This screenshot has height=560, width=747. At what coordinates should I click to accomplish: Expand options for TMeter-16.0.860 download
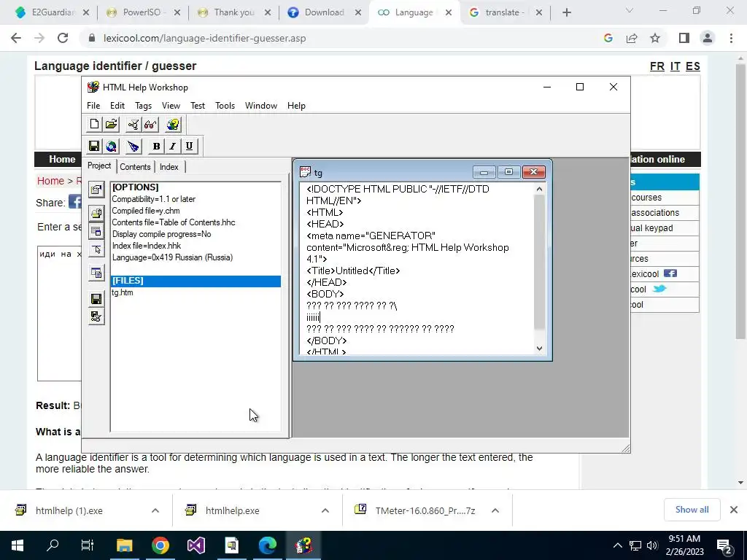point(495,510)
